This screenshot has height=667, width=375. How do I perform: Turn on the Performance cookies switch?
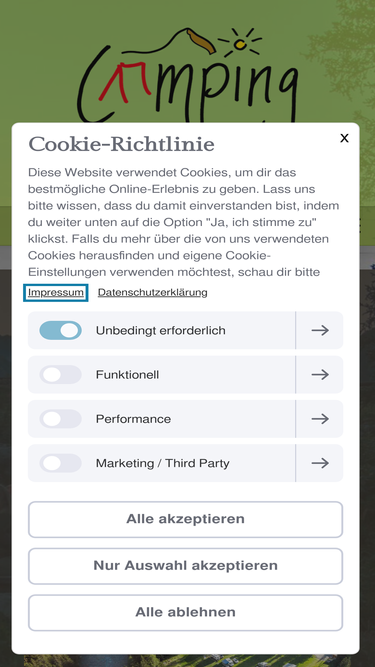(60, 419)
